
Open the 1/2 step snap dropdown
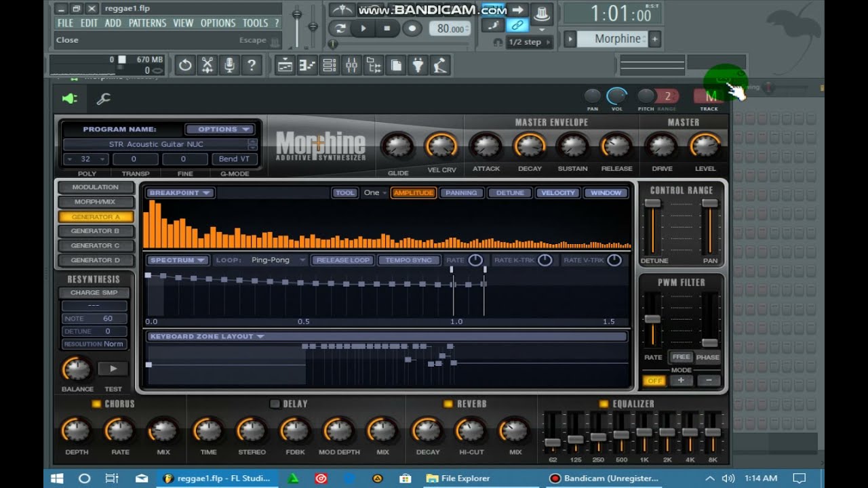[x=530, y=42]
